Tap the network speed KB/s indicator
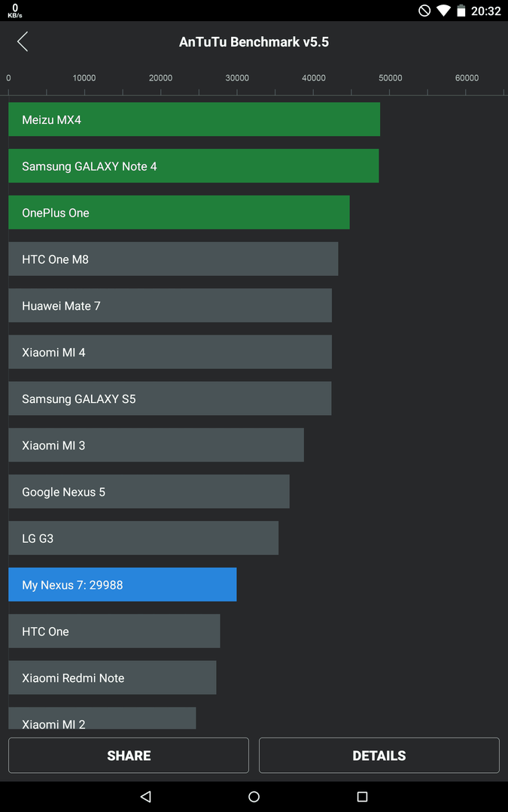The image size is (508, 812). [15, 11]
